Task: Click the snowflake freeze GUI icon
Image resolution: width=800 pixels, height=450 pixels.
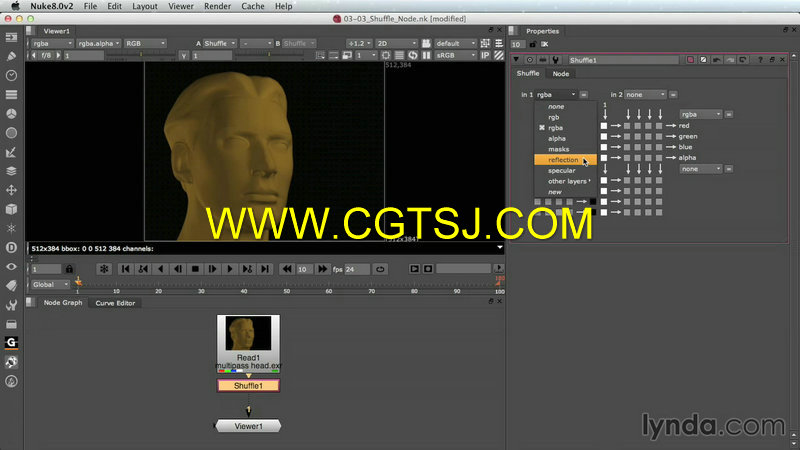Action: coord(104,269)
